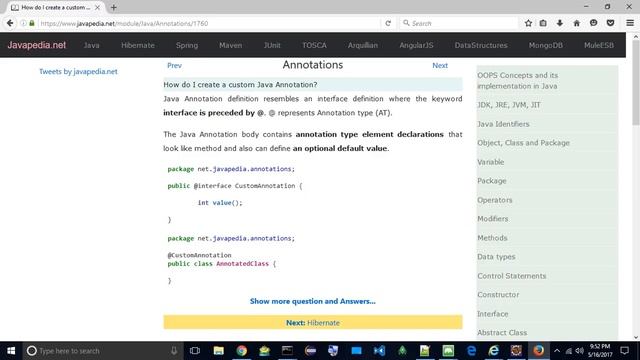Click the padlock site security icon
Viewport: 640px width, 360px height.
[32, 23]
